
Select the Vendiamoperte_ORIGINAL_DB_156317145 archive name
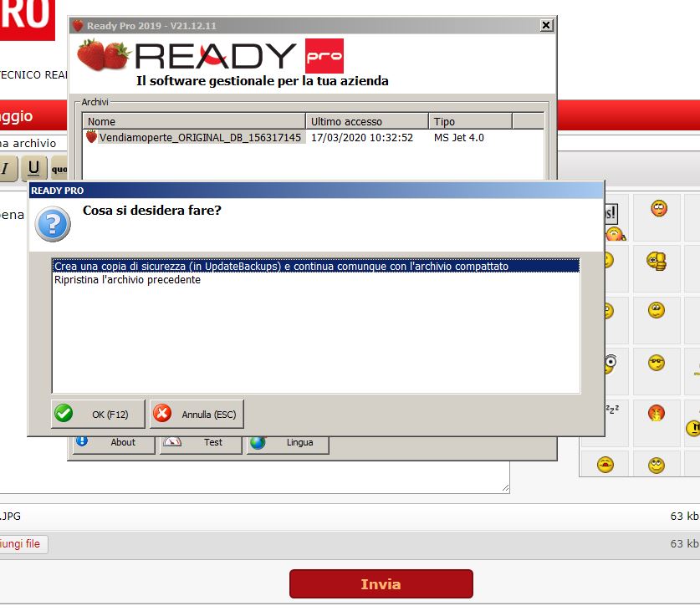(200, 137)
